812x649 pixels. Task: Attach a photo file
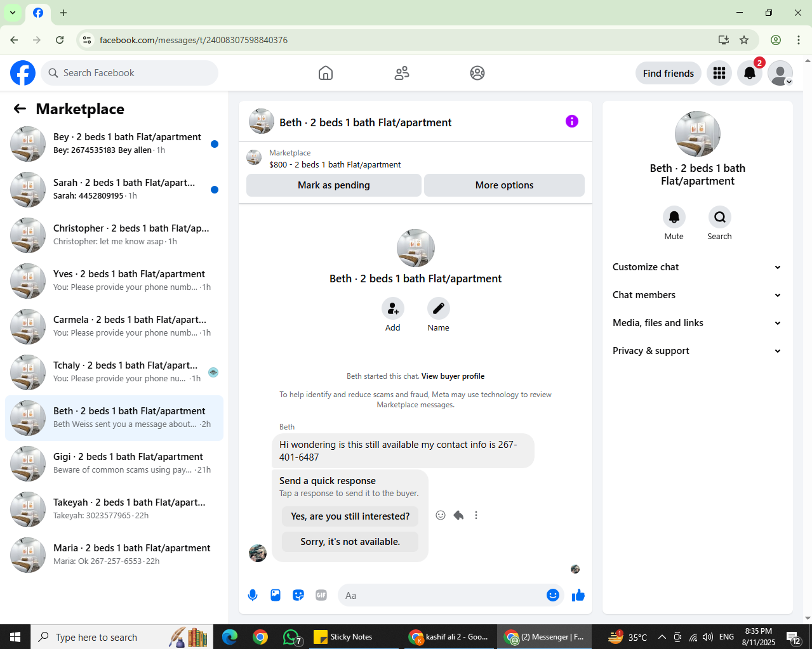pos(276,595)
